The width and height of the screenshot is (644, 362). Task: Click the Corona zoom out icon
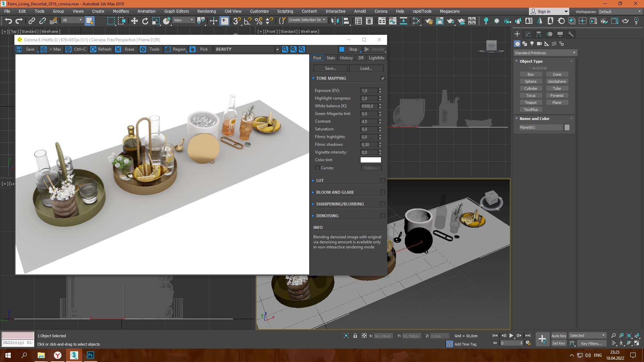click(x=293, y=49)
